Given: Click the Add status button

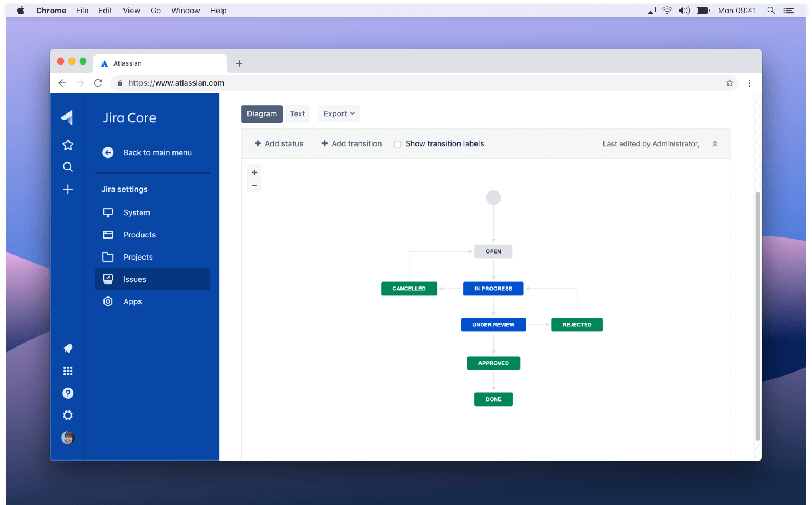Looking at the screenshot, I should [279, 143].
